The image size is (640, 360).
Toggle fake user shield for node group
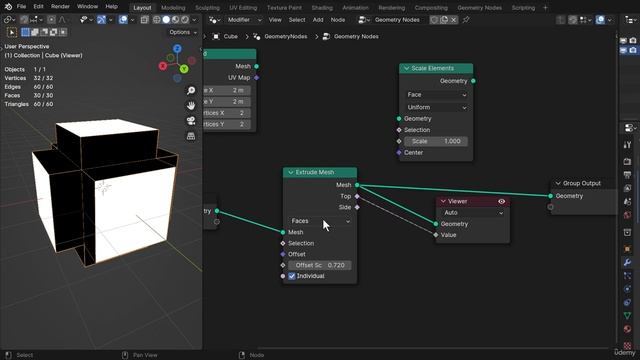pos(435,20)
